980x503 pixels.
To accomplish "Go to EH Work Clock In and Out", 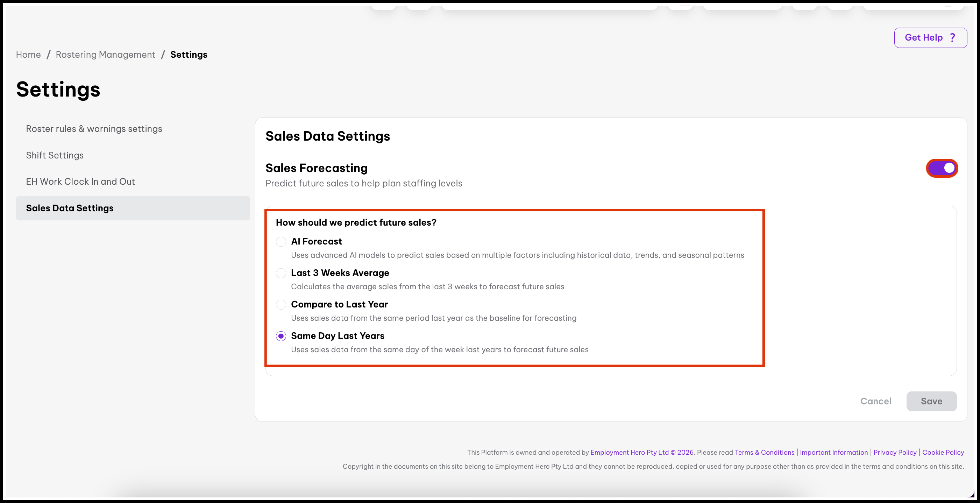I will click(x=80, y=182).
